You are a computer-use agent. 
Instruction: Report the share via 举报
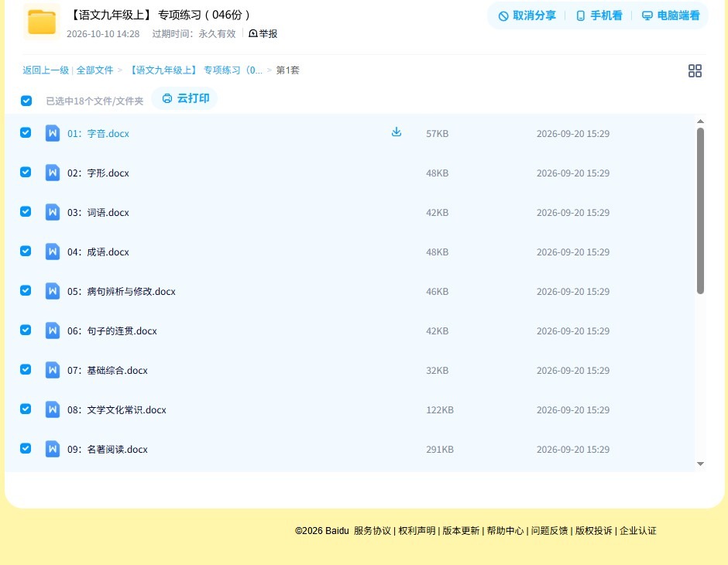[263, 33]
